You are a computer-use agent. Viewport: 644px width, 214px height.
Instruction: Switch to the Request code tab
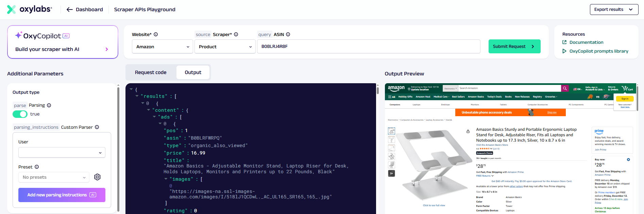[151, 72]
